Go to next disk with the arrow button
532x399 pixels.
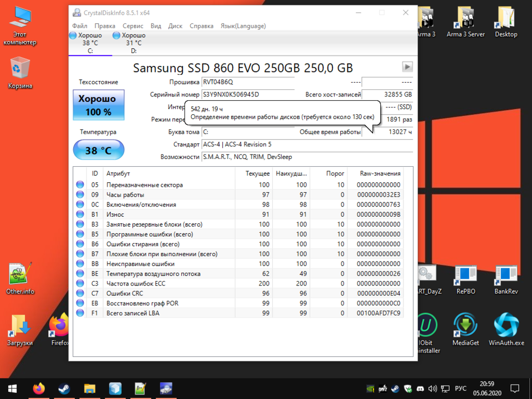point(407,66)
